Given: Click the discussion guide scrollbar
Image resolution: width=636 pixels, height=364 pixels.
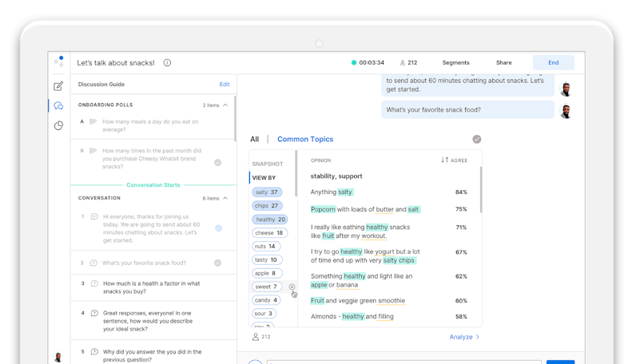Looking at the screenshot, I should [x=235, y=118].
